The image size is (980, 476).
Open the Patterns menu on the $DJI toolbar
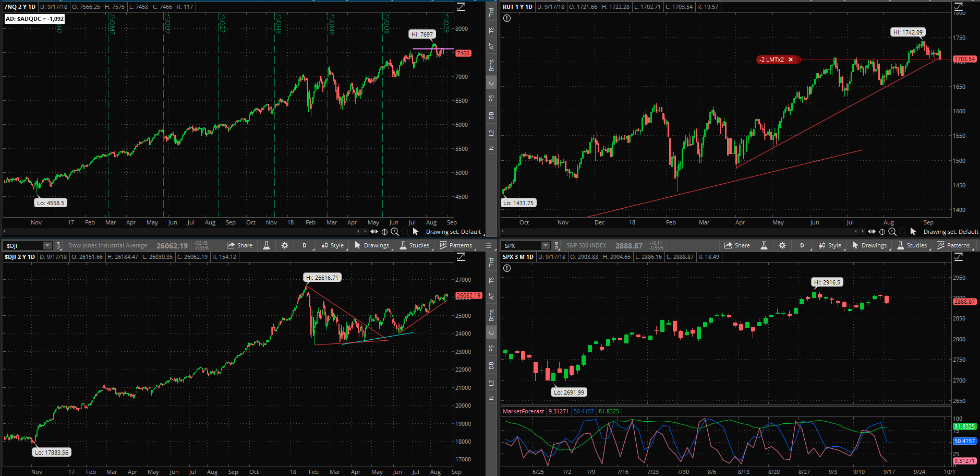coord(456,245)
